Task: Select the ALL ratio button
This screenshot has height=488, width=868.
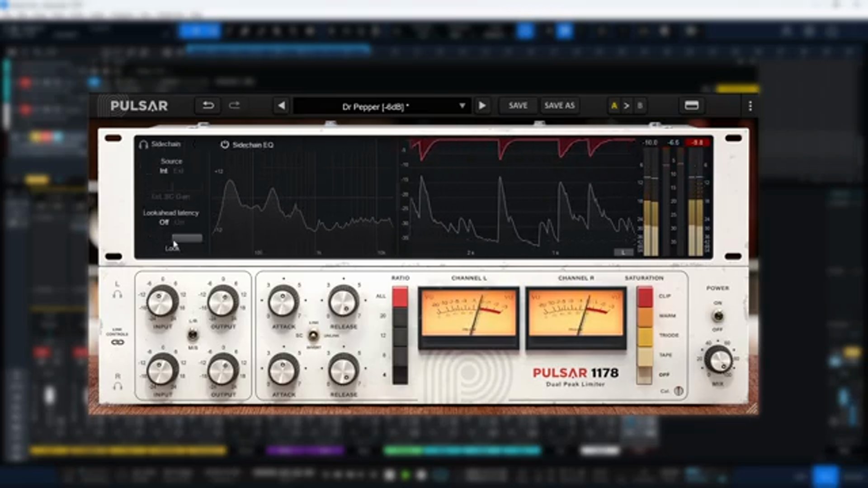Action: click(400, 297)
